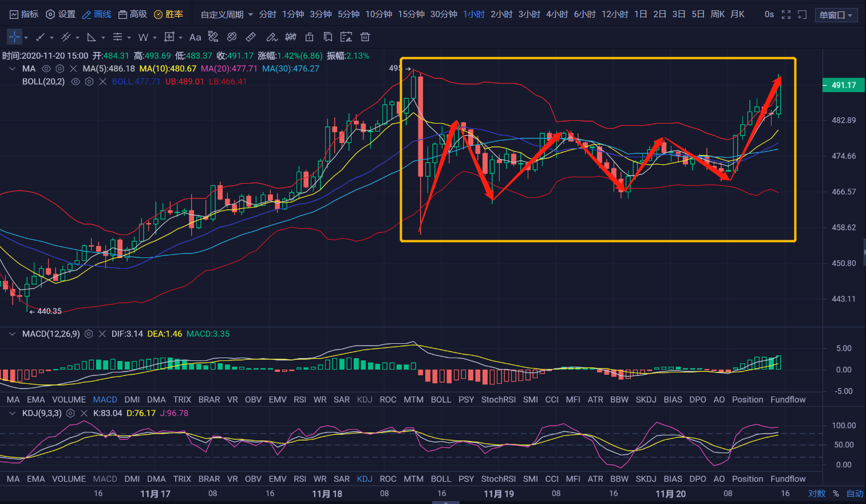Click the lock drawings icon
866x504 pixels.
(x=310, y=37)
